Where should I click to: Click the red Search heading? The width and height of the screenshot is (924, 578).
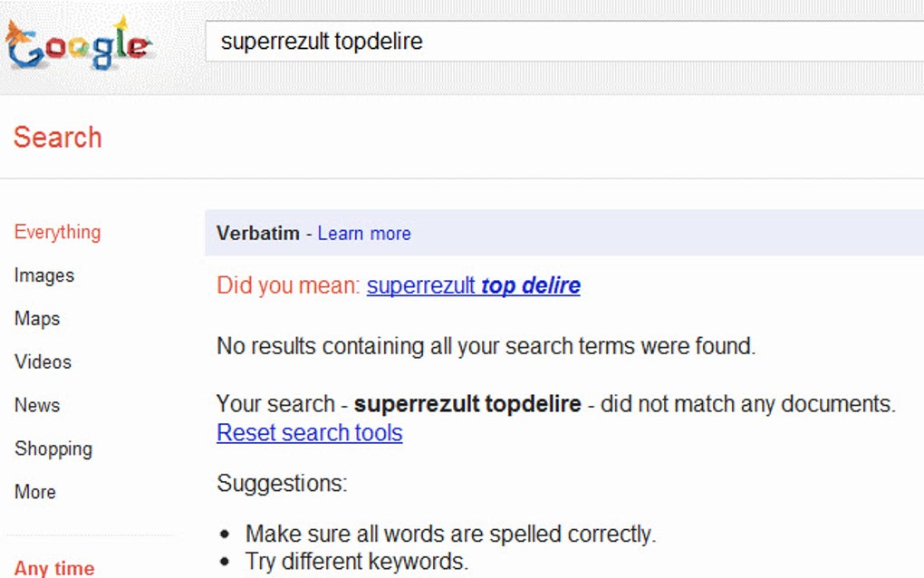click(x=57, y=138)
